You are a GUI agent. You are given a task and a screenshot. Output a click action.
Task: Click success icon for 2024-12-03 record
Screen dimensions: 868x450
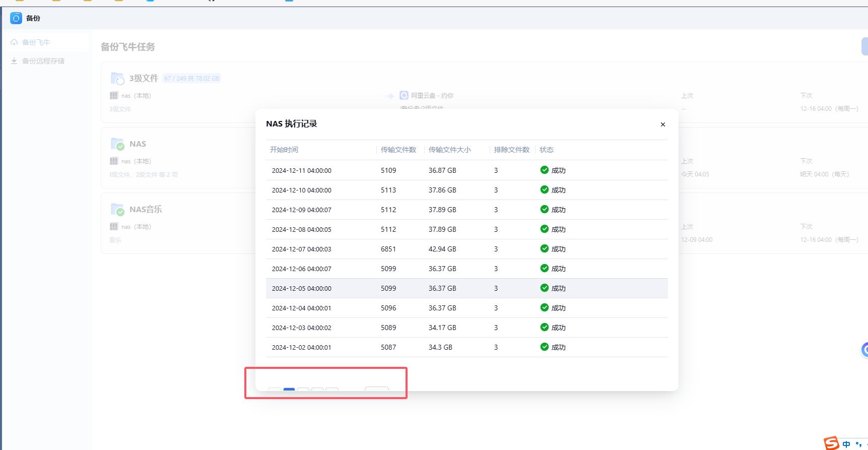[545, 327]
